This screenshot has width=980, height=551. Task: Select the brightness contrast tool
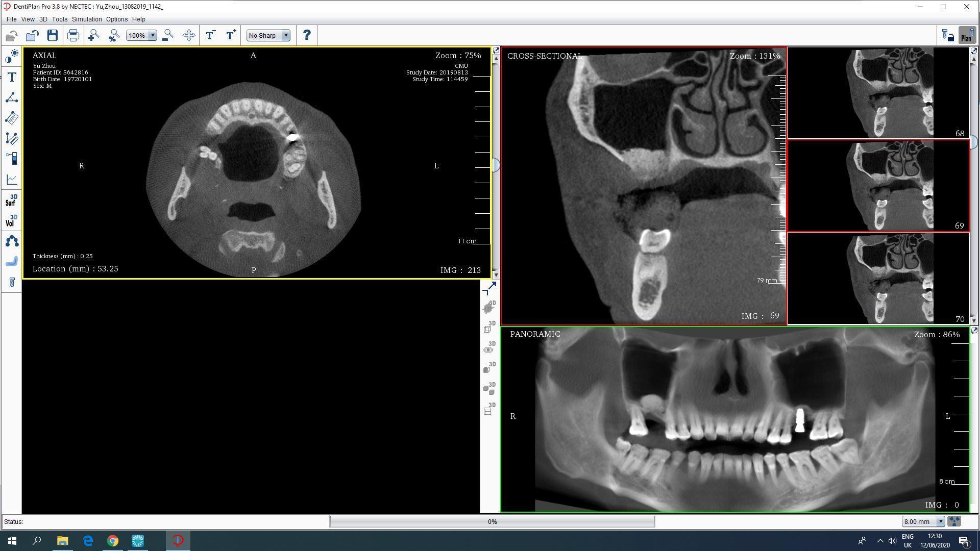point(12,56)
